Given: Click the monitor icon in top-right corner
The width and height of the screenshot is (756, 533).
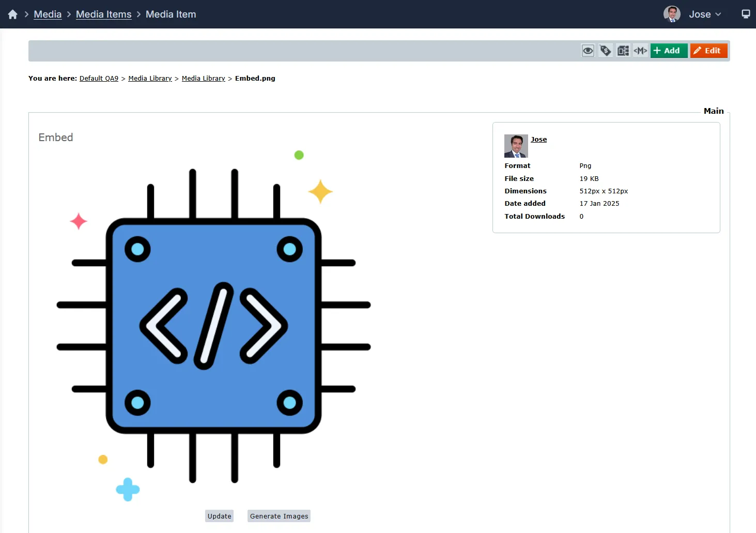Looking at the screenshot, I should click(x=746, y=14).
